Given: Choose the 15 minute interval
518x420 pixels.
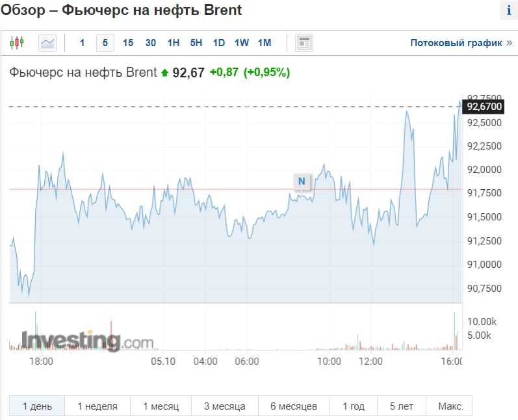Looking at the screenshot, I should click(128, 43).
